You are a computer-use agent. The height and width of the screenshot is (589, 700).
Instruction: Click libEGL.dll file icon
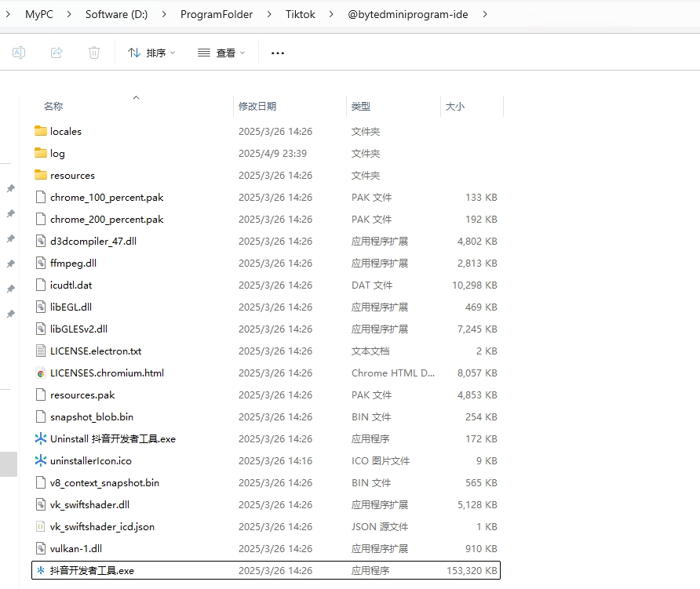coord(41,307)
